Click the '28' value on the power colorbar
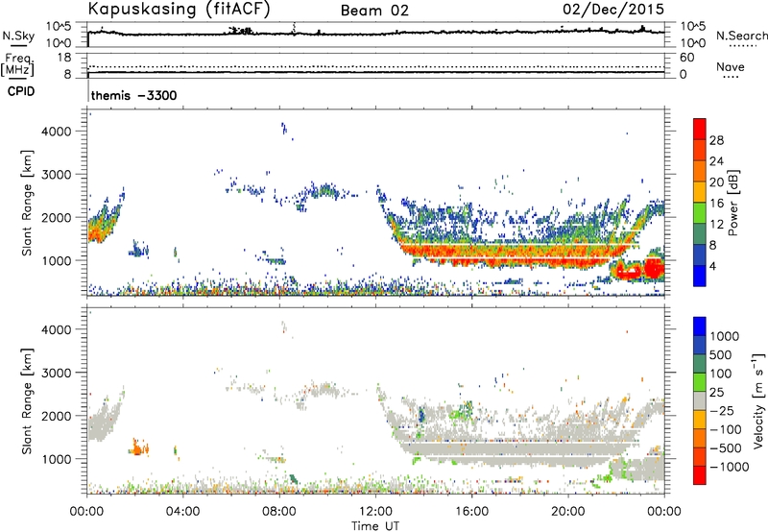Screen dimensions: 768x532 [x=716, y=140]
